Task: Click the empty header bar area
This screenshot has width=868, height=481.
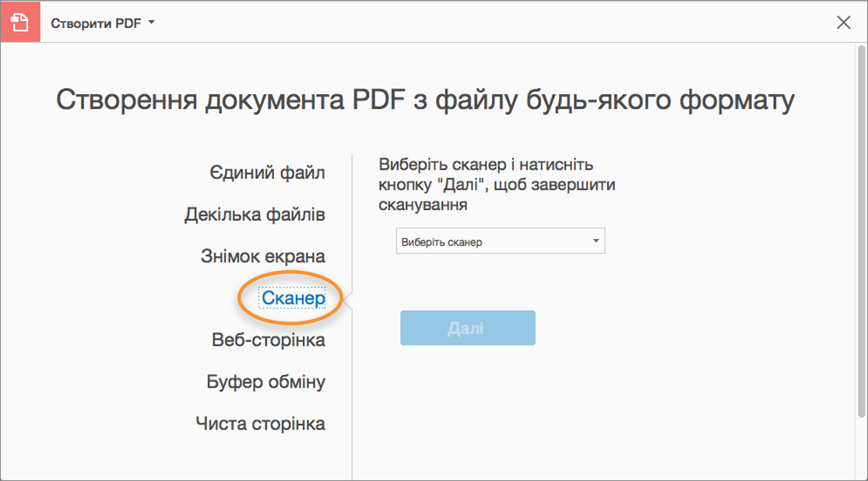Action: click(498, 23)
